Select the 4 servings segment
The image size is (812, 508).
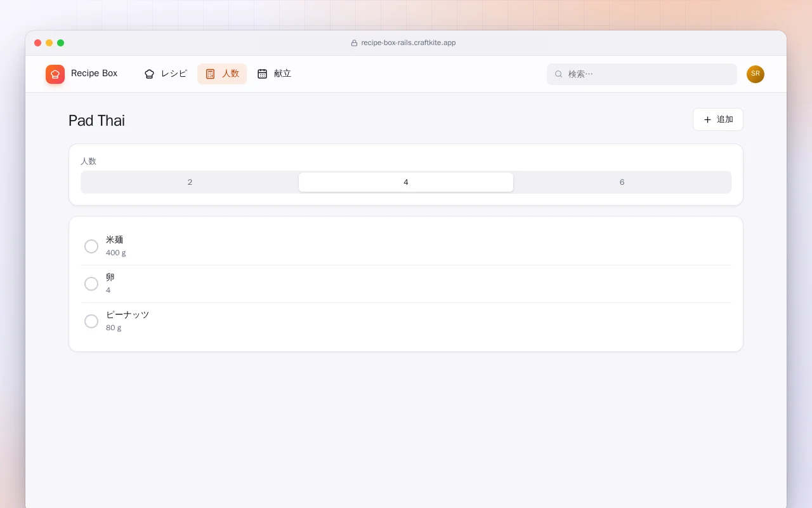[x=406, y=182]
